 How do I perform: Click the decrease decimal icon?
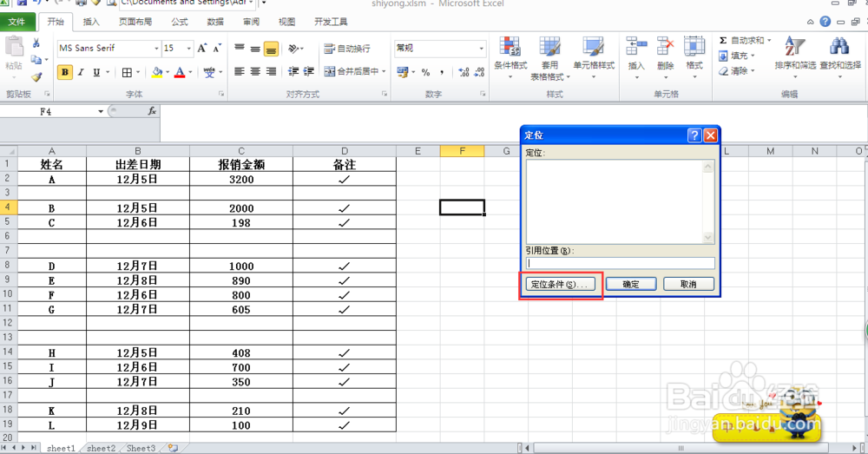pyautogui.click(x=479, y=72)
